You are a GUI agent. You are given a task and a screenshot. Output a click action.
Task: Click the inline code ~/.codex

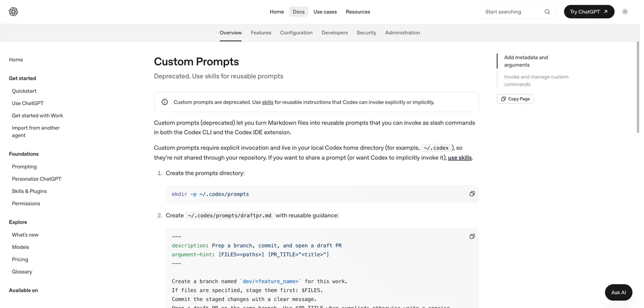(x=436, y=148)
